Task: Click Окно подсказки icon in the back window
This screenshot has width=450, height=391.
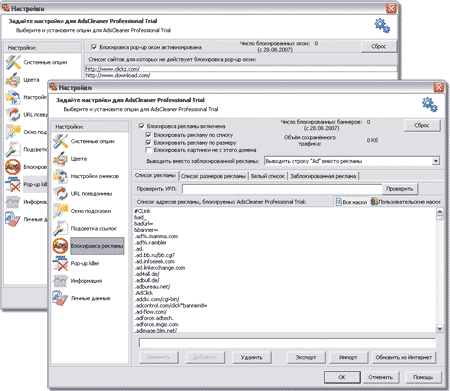Action: pyautogui.click(x=13, y=132)
